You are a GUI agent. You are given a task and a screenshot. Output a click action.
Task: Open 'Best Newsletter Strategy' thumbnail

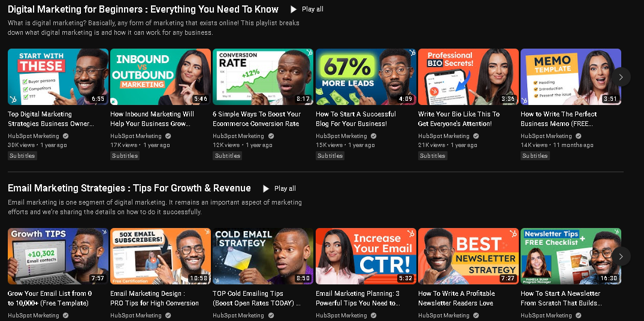coord(468,256)
